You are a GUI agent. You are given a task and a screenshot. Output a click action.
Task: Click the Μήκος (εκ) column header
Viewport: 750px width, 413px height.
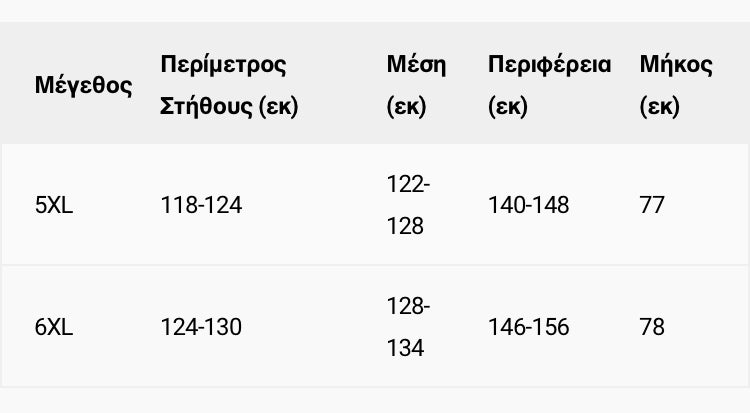pos(676,85)
